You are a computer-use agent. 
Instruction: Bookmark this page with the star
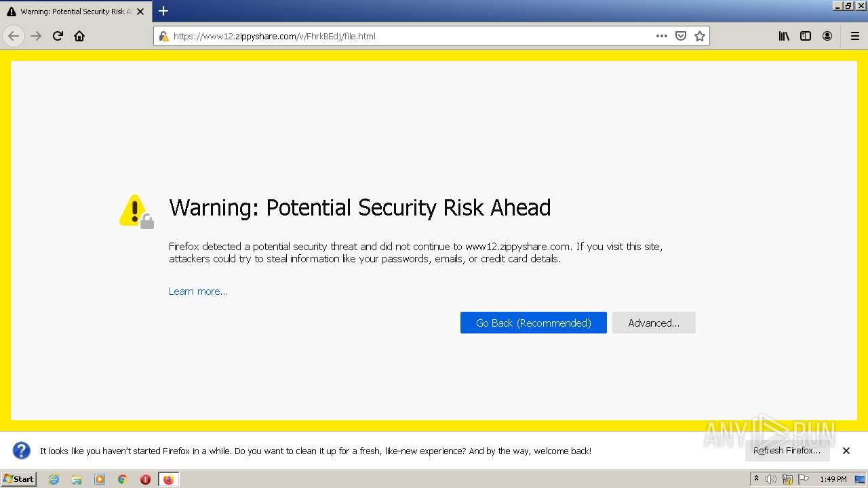click(x=700, y=36)
